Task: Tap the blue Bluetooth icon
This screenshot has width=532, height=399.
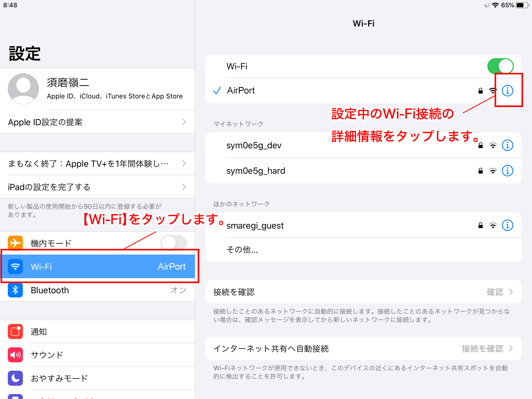Action: (15, 290)
